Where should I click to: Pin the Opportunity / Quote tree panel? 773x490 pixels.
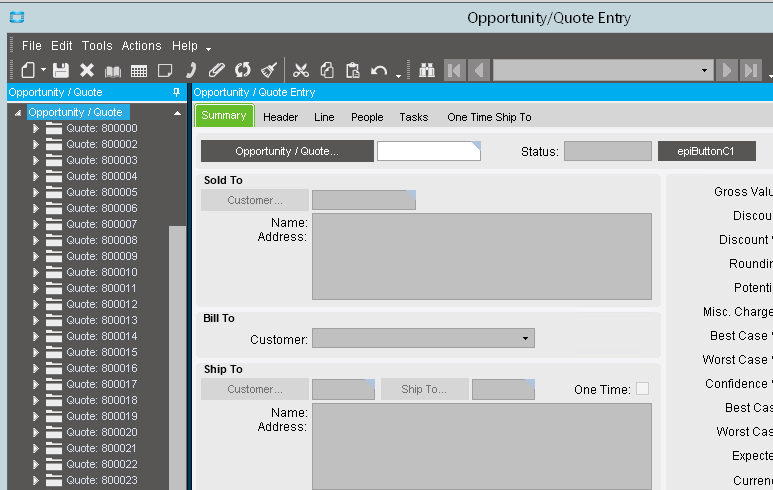point(176,92)
